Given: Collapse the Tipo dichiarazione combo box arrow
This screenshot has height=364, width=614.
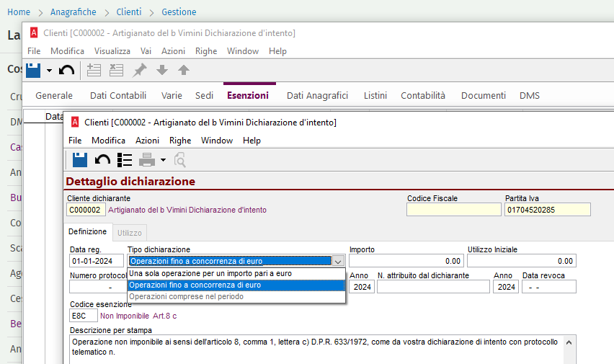Looking at the screenshot, I should point(338,261).
